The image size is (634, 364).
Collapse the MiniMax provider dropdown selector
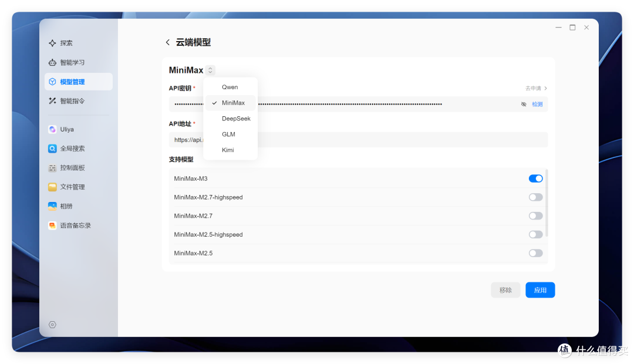[x=210, y=70]
